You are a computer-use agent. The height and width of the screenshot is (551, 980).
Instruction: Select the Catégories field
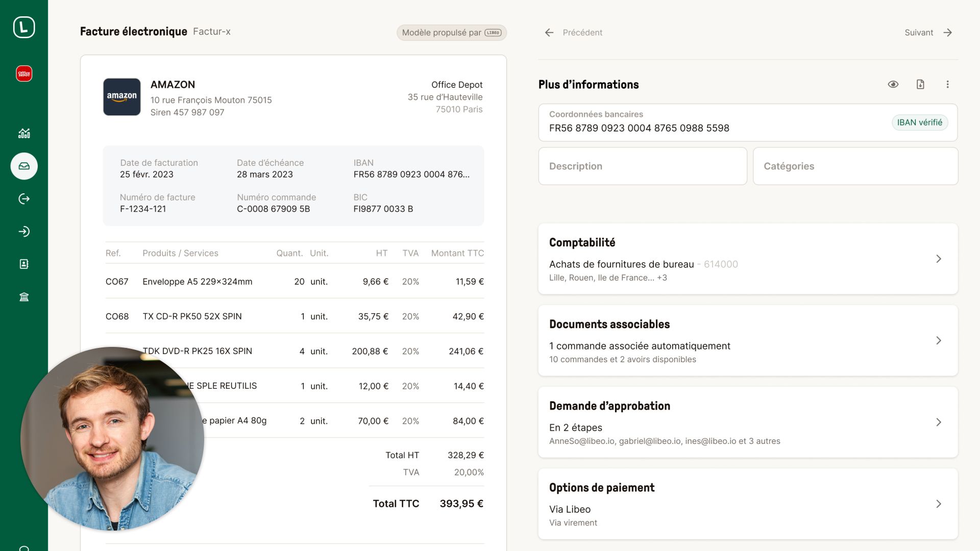click(x=855, y=166)
